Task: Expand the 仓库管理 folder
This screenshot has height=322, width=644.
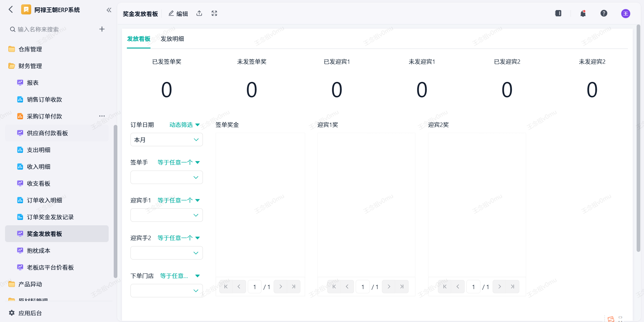Action: coord(57,49)
